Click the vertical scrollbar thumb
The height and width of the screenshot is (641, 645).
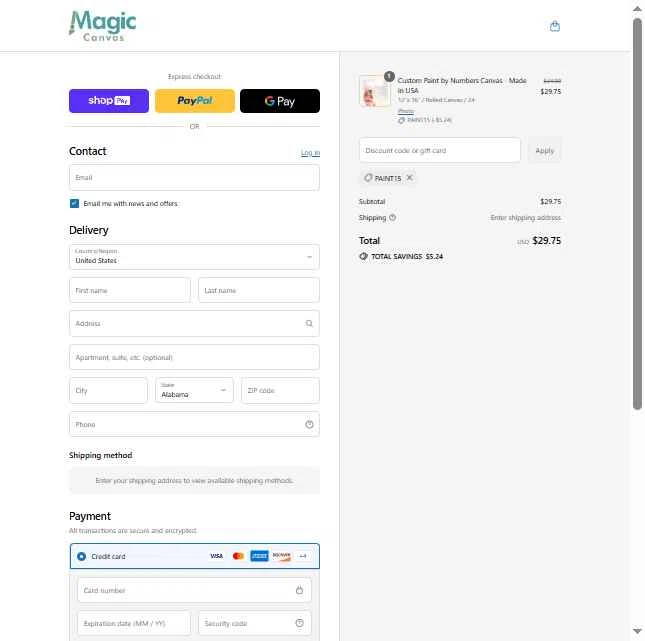637,214
